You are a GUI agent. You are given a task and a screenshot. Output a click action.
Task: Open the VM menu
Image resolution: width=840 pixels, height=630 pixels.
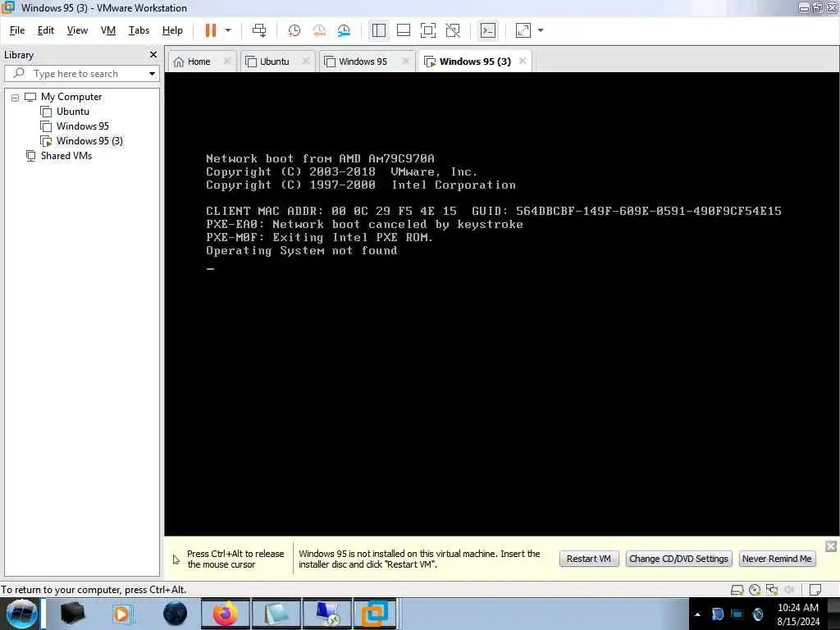108,30
